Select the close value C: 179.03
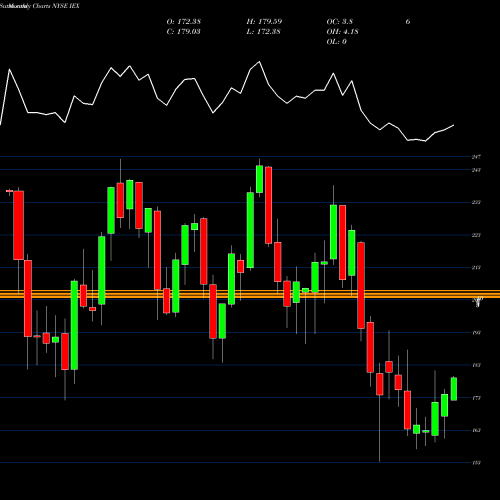The image size is (500, 500). coord(183,32)
